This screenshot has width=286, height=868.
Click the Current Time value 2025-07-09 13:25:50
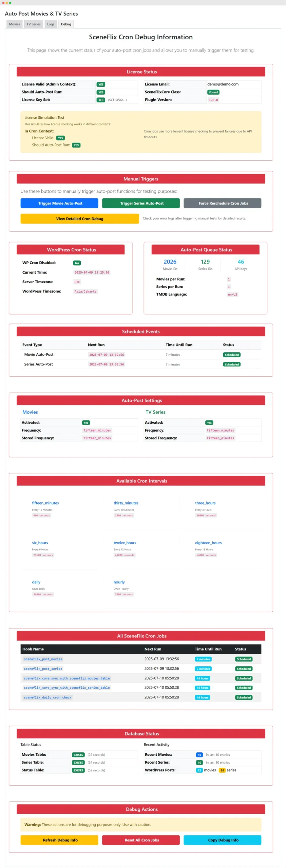coord(92,273)
